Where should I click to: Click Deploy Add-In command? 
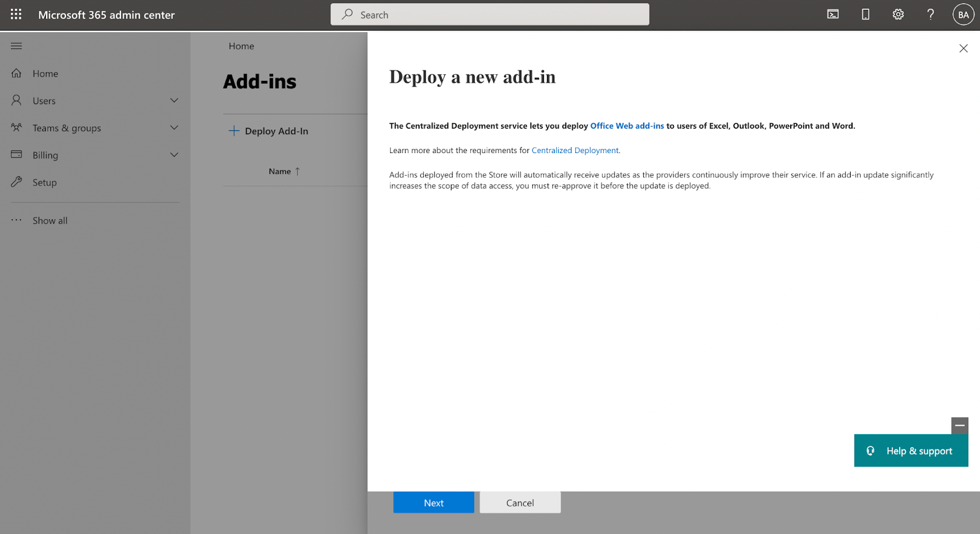pyautogui.click(x=269, y=130)
